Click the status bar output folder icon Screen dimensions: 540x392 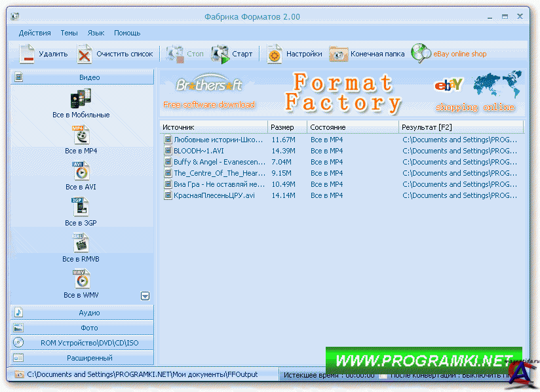19,374
